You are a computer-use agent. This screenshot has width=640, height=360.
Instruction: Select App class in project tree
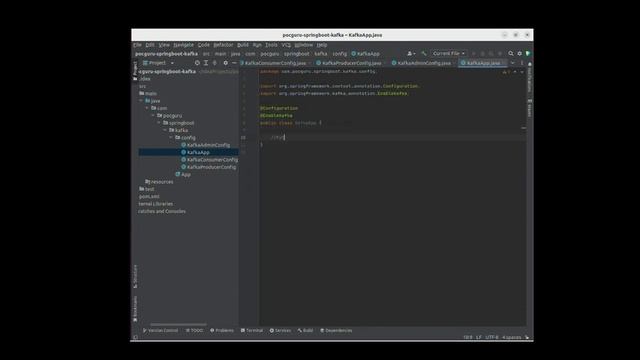[183, 174]
